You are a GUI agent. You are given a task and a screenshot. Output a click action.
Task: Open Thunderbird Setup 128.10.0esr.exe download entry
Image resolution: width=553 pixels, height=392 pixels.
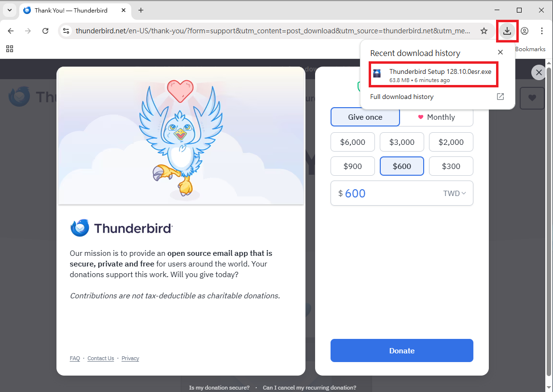tap(433, 75)
